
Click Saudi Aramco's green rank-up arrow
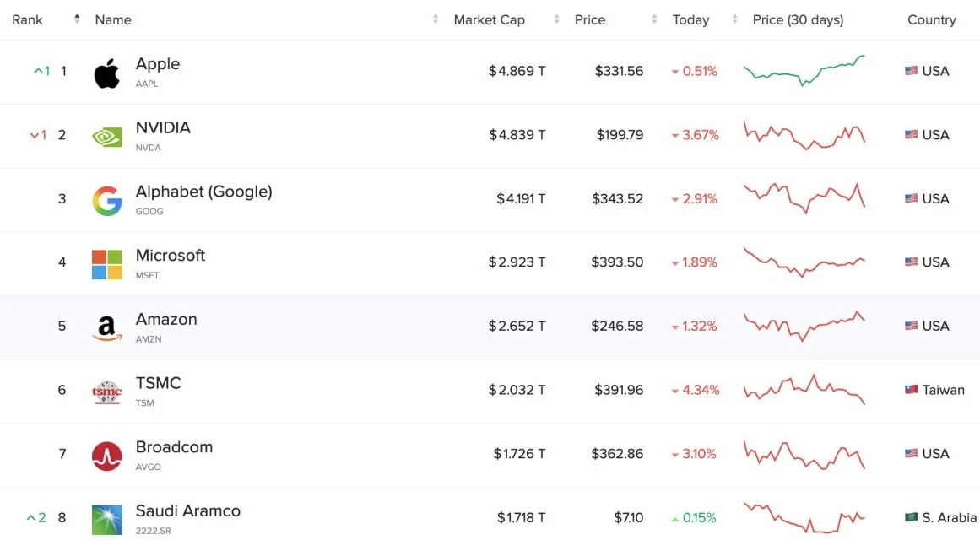click(x=30, y=518)
